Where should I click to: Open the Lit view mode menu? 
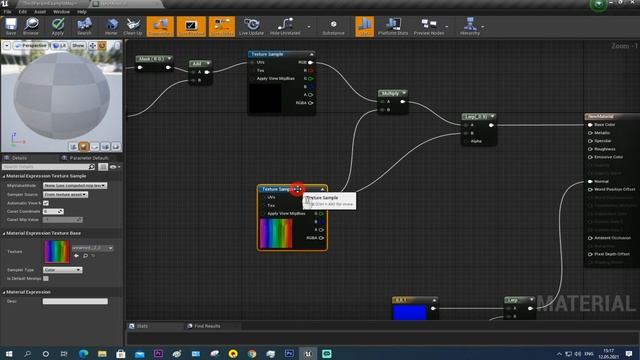60,46
